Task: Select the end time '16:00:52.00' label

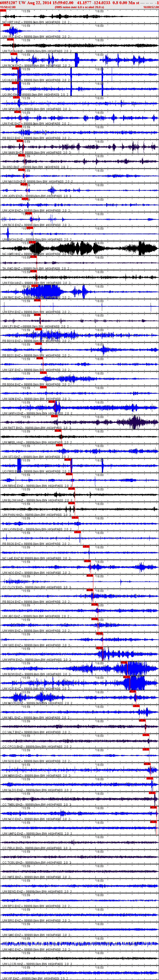Action: [151, 7]
